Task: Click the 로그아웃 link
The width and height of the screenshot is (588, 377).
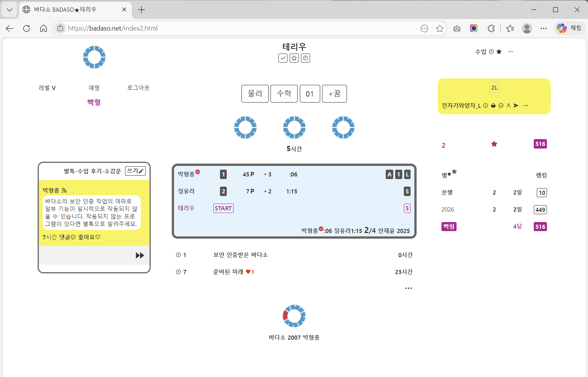Action: coord(138,88)
